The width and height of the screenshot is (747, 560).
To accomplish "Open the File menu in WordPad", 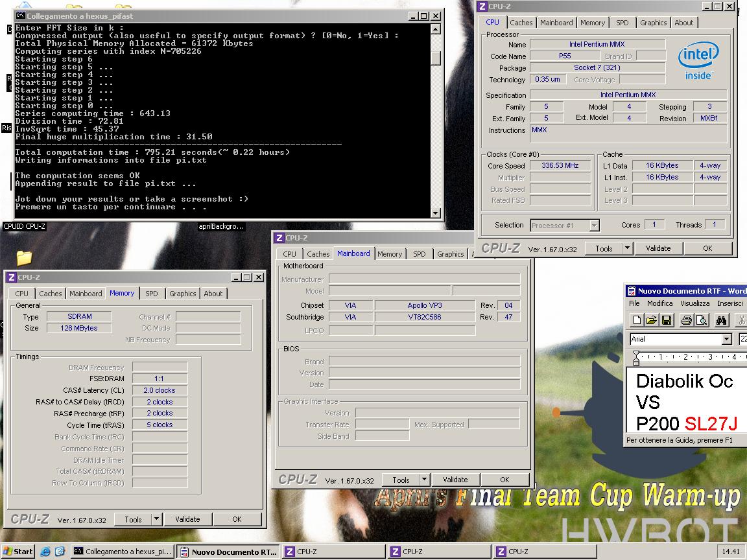I will click(x=634, y=303).
